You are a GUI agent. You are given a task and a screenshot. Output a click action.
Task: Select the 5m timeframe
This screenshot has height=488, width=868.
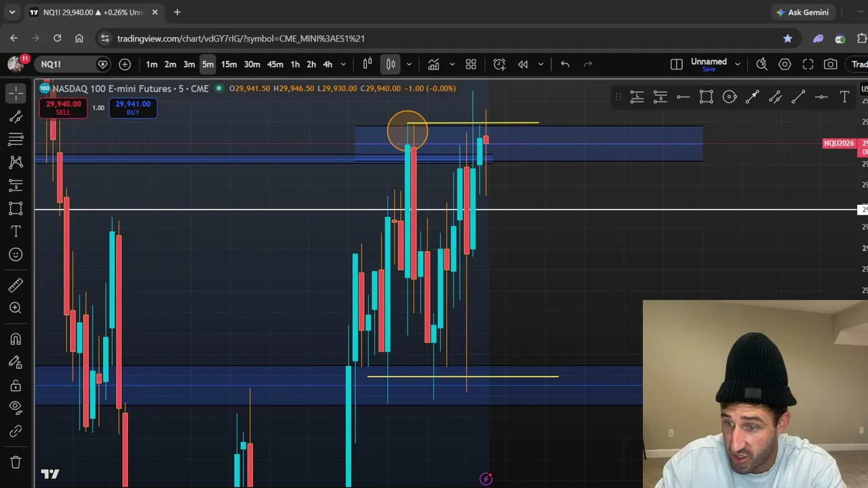(208, 64)
